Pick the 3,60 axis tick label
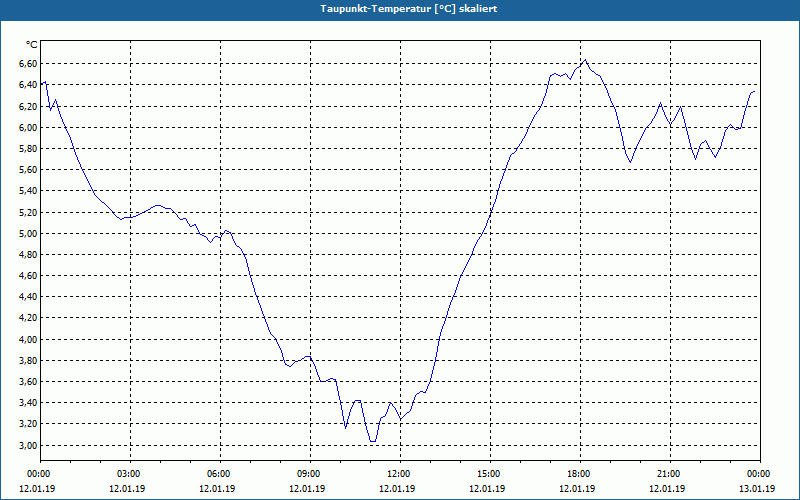 coord(28,382)
